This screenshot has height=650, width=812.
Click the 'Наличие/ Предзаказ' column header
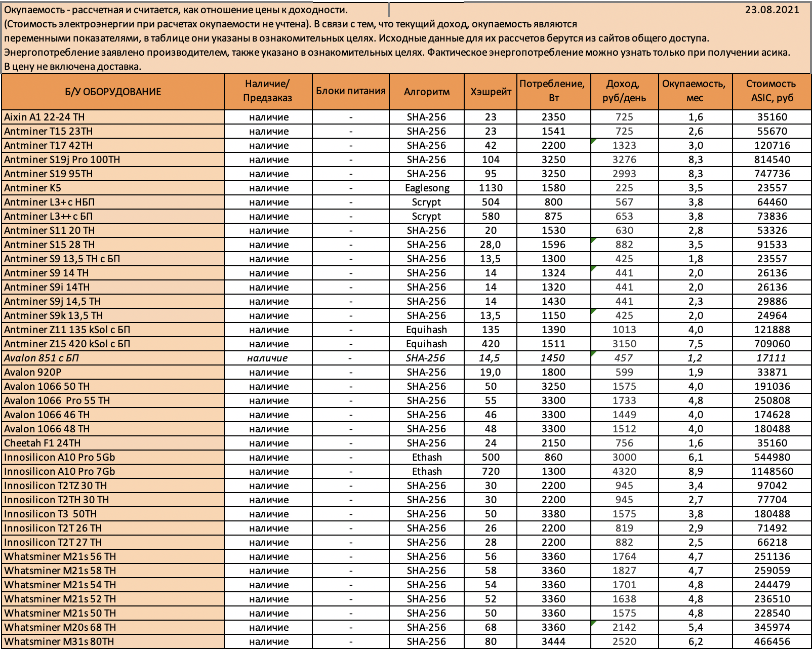click(268, 92)
